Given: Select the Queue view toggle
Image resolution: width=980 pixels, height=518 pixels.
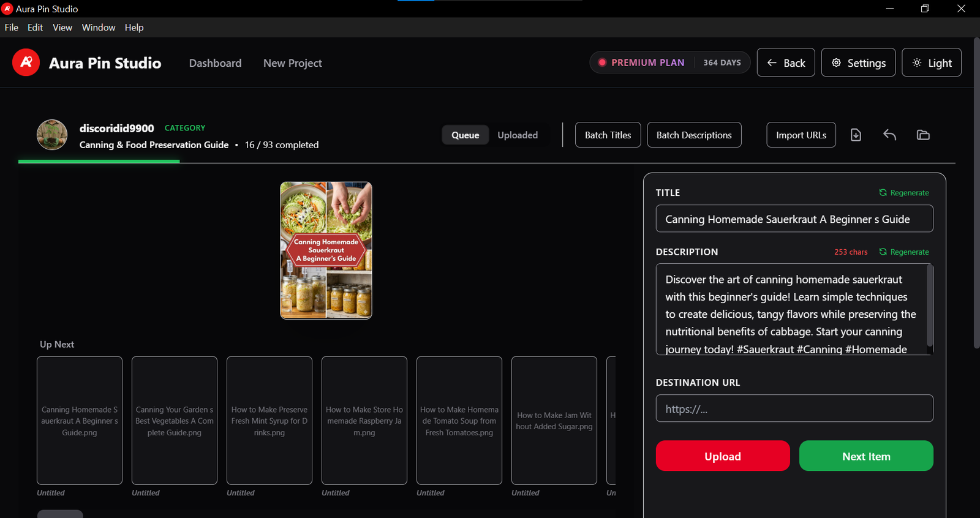Looking at the screenshot, I should [465, 135].
